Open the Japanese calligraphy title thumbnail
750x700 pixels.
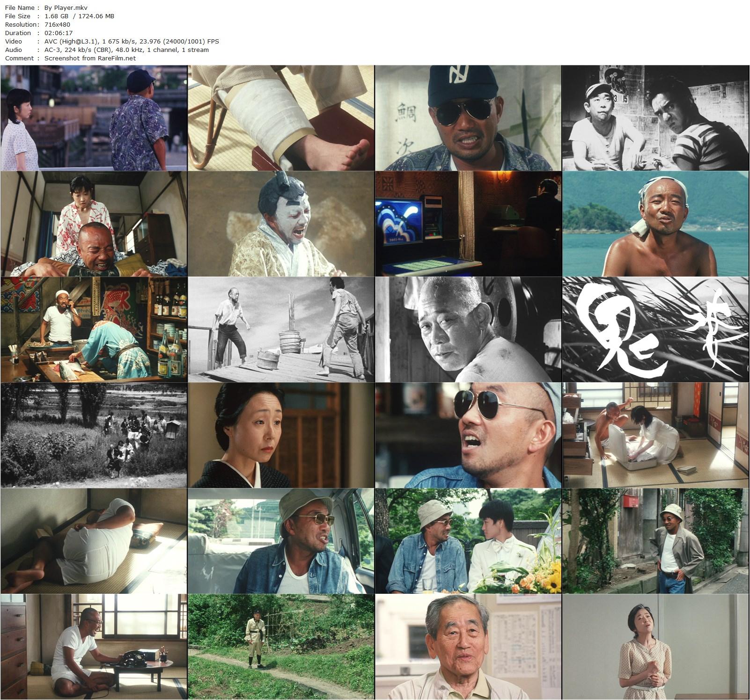pyautogui.click(x=655, y=330)
